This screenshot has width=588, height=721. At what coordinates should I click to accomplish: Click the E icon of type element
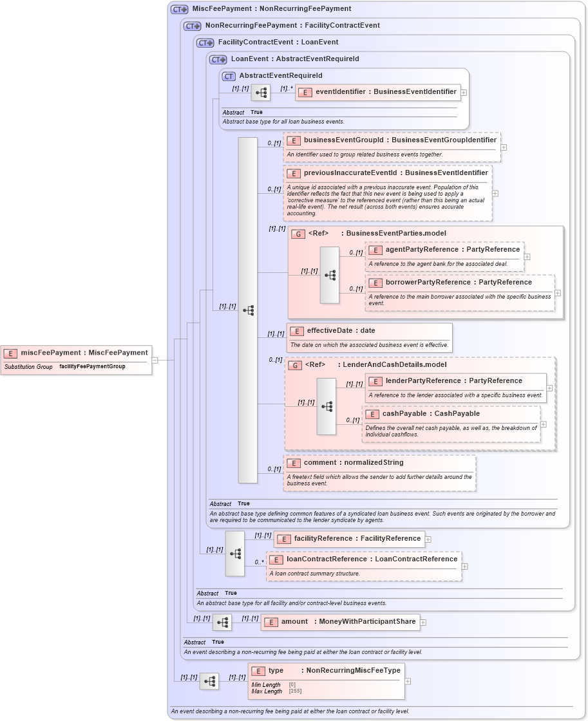click(x=257, y=670)
